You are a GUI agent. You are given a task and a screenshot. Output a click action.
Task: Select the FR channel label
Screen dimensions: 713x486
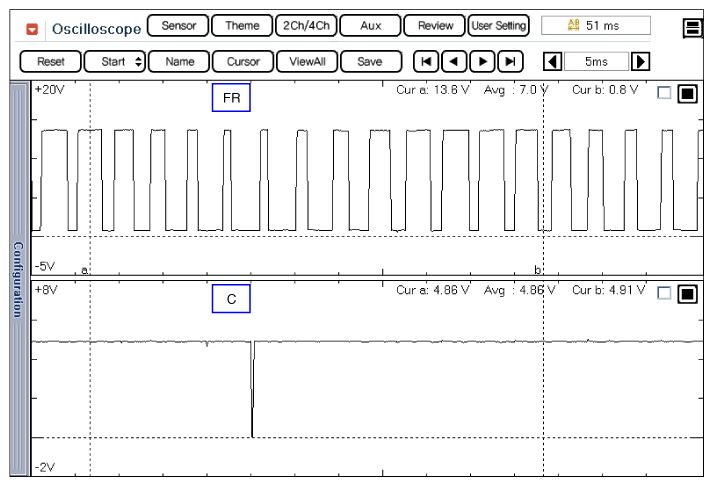(x=230, y=99)
